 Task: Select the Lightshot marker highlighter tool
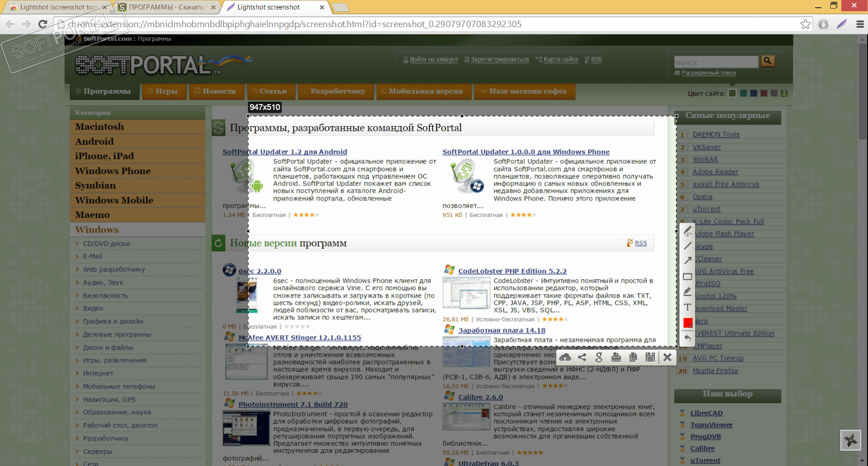[x=687, y=292]
